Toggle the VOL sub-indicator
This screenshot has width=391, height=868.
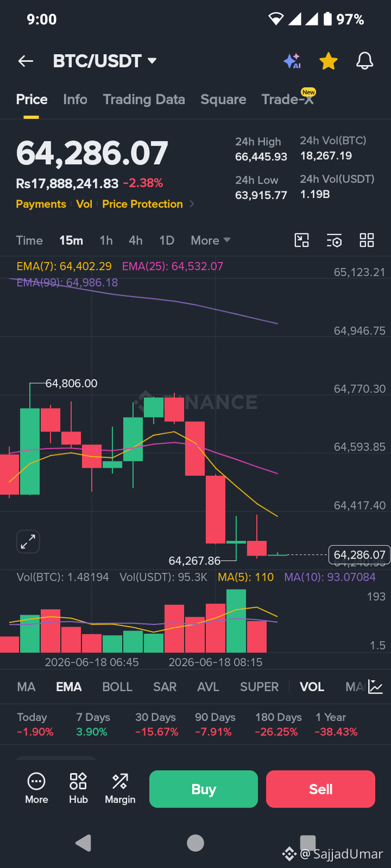pyautogui.click(x=312, y=687)
